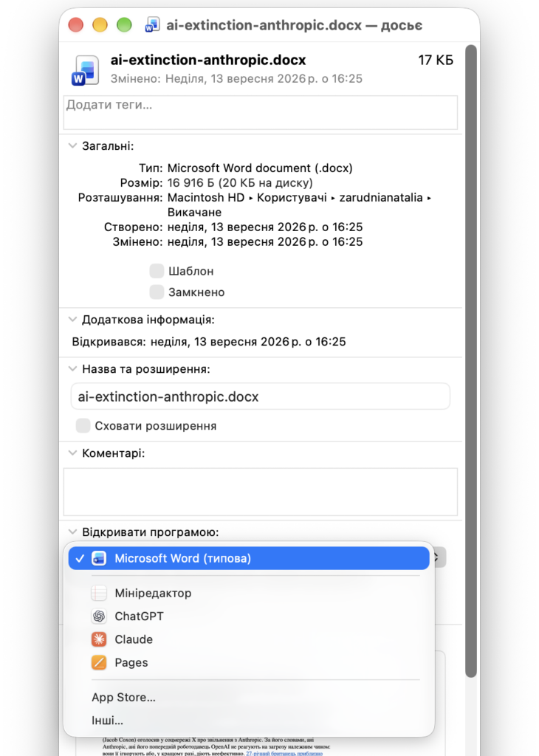Click the vertical scrollbar of the info window
The image size is (539, 756).
pyautogui.click(x=471, y=362)
